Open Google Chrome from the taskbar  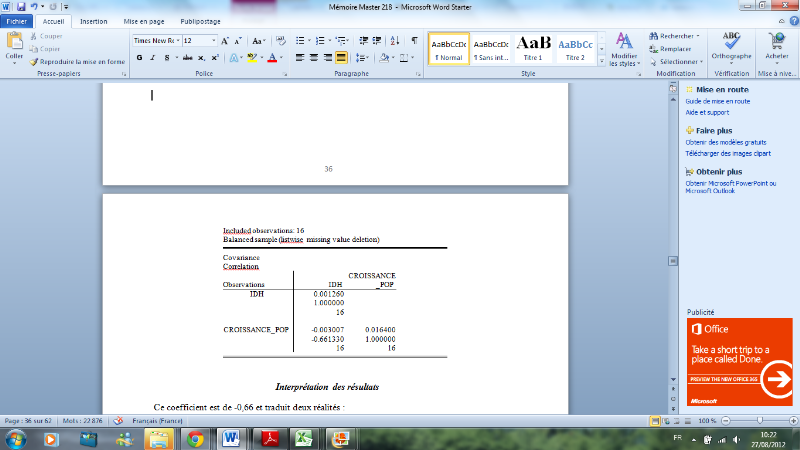coord(194,438)
